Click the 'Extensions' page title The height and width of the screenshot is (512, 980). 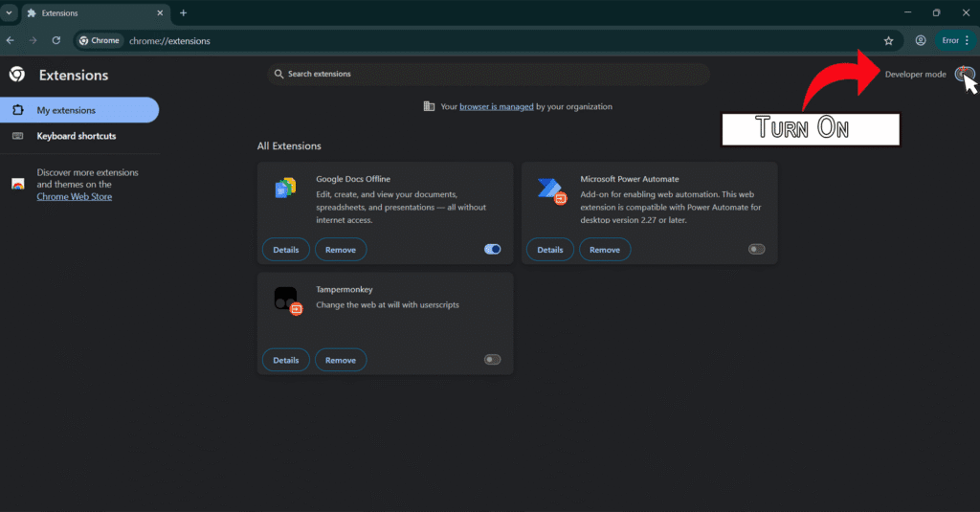[x=74, y=75]
